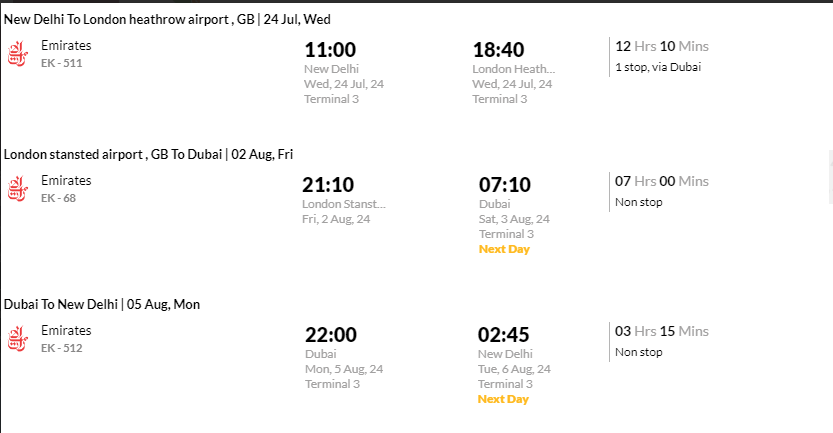Select the New Delhi To London heathrow heading
The image size is (833, 433).
pyautogui.click(x=167, y=20)
